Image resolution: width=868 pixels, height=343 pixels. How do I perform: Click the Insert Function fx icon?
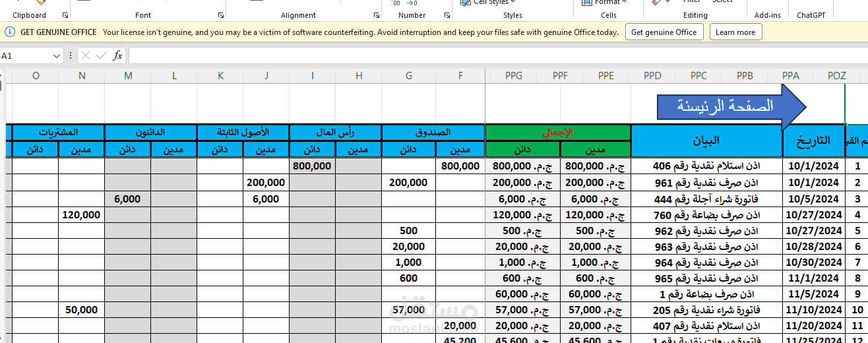pos(117,55)
